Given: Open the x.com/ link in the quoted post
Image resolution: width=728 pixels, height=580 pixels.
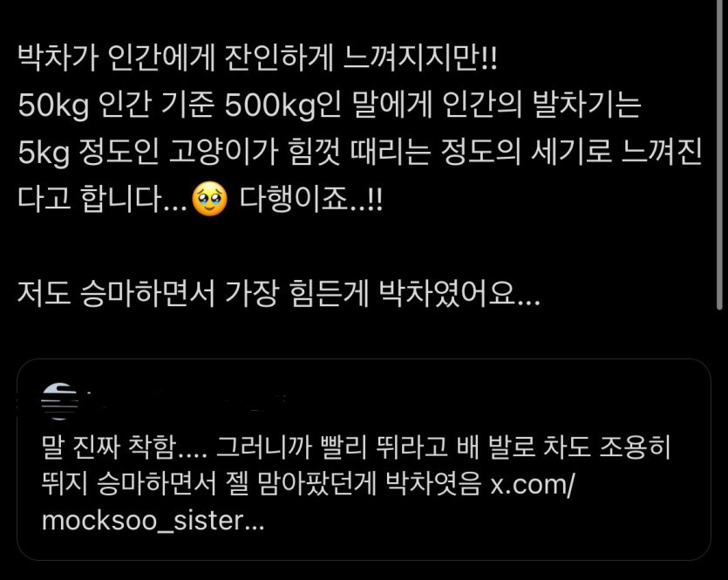Looking at the screenshot, I should tap(533, 484).
